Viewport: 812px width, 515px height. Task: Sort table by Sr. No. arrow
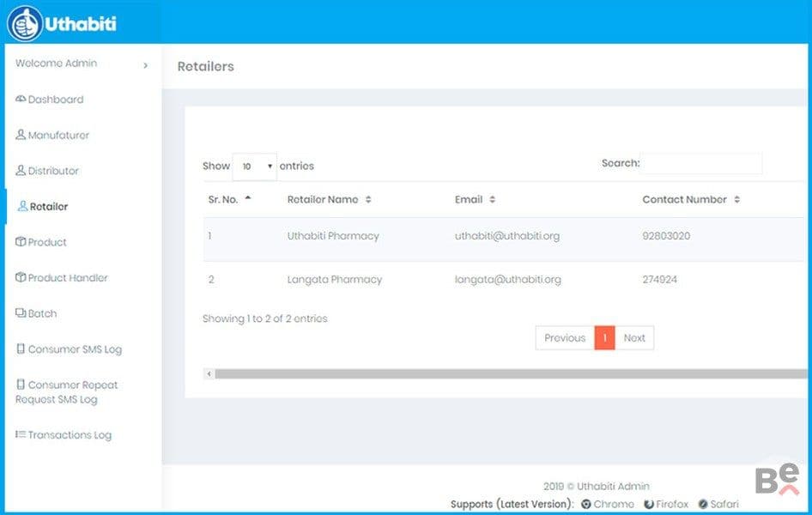point(248,198)
